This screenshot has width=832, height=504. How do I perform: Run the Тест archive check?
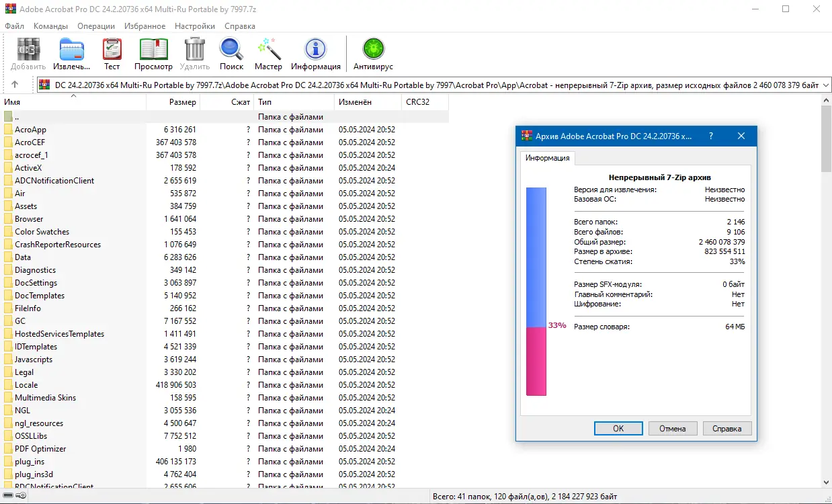coord(112,50)
